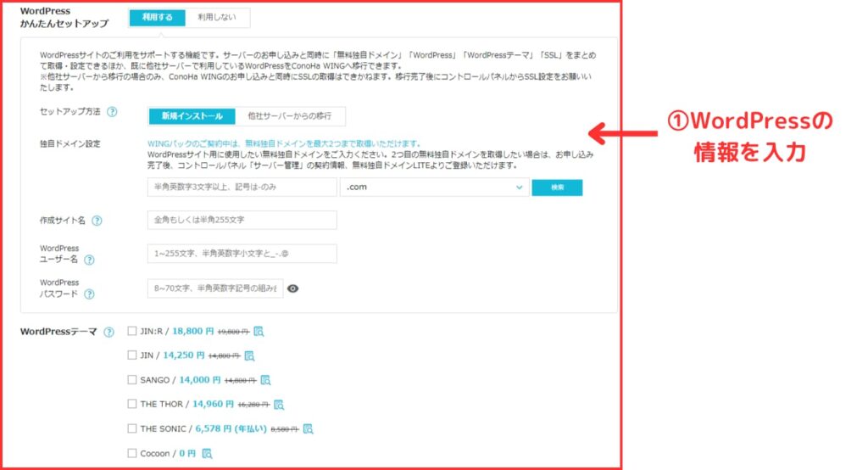Preview THE THOR theme details icon
The width and height of the screenshot is (868, 470).
279,405
